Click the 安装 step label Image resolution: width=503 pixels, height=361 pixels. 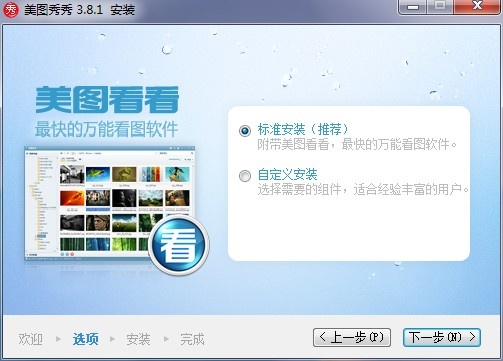[x=138, y=339]
